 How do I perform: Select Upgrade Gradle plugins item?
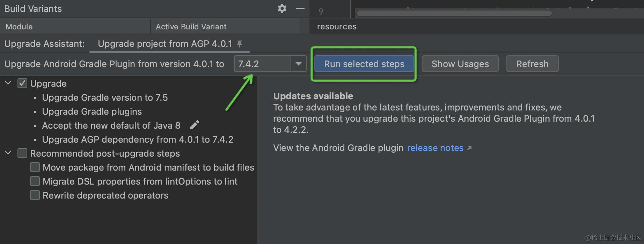pyautogui.click(x=92, y=112)
